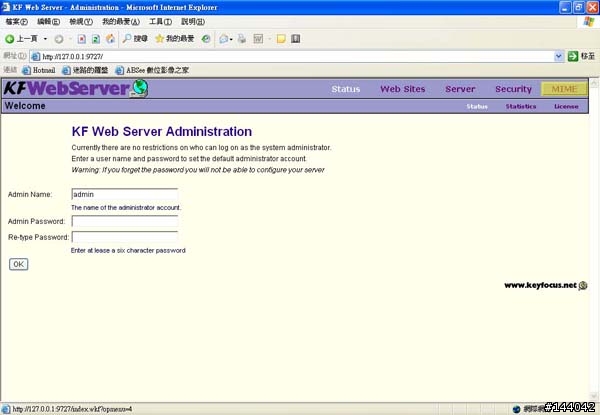Click the Stop loading icon

coord(82,39)
